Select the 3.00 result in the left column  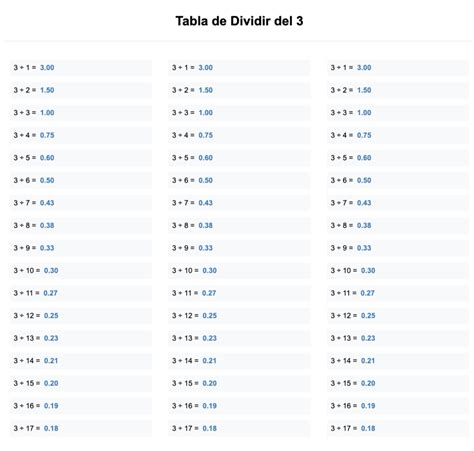pyautogui.click(x=47, y=68)
